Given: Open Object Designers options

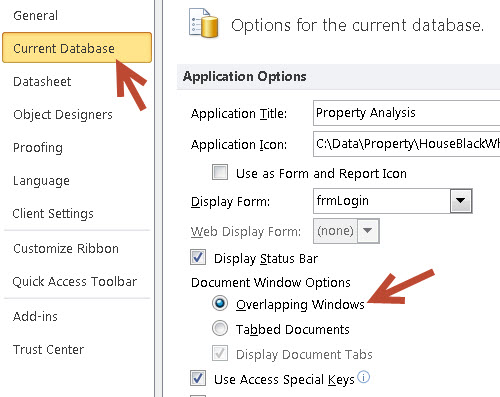Looking at the screenshot, I should 63,115.
